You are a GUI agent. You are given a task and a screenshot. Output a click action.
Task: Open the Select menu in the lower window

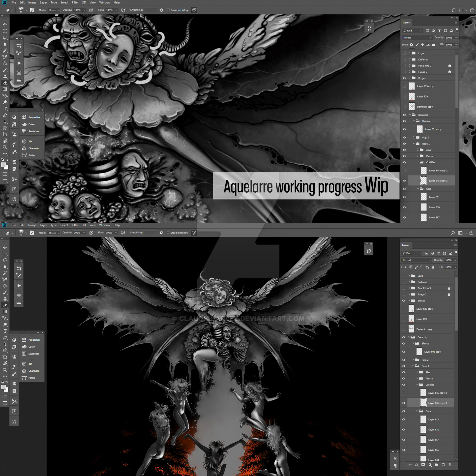(x=64, y=225)
